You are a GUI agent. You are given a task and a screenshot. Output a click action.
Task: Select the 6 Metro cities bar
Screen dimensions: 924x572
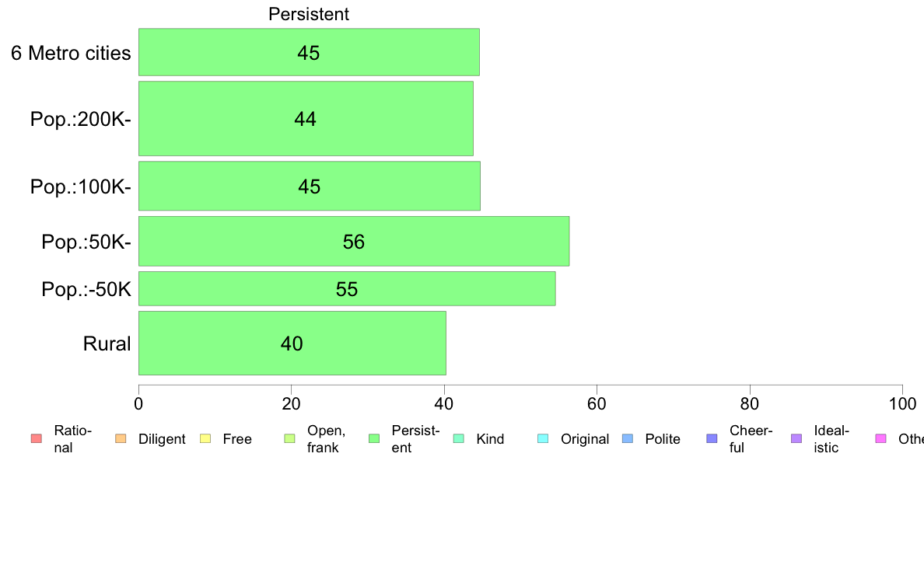tap(309, 52)
